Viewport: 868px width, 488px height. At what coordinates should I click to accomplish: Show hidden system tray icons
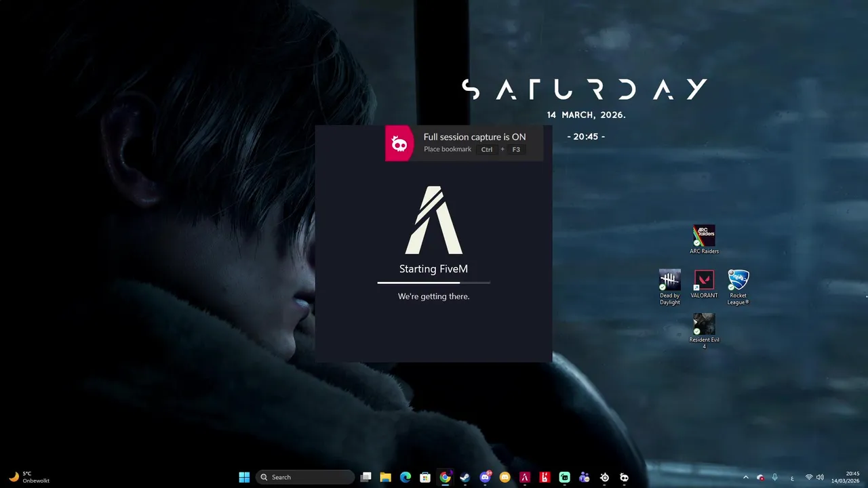(746, 477)
